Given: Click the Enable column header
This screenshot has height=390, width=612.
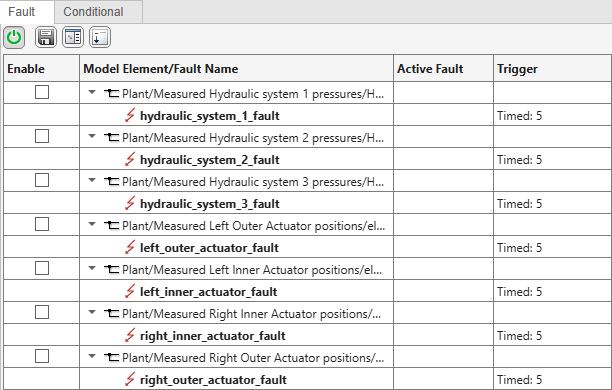Looking at the screenshot, I should [41, 69].
